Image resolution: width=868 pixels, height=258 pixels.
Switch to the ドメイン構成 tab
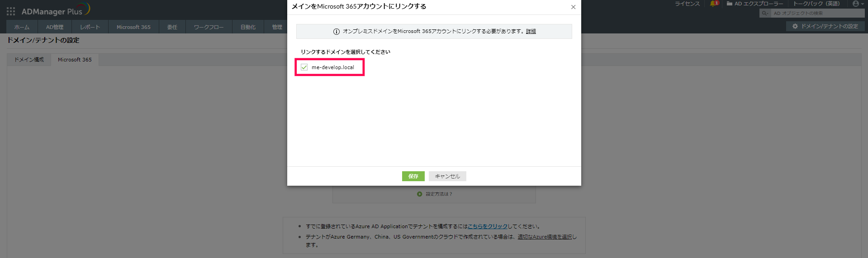click(x=29, y=60)
